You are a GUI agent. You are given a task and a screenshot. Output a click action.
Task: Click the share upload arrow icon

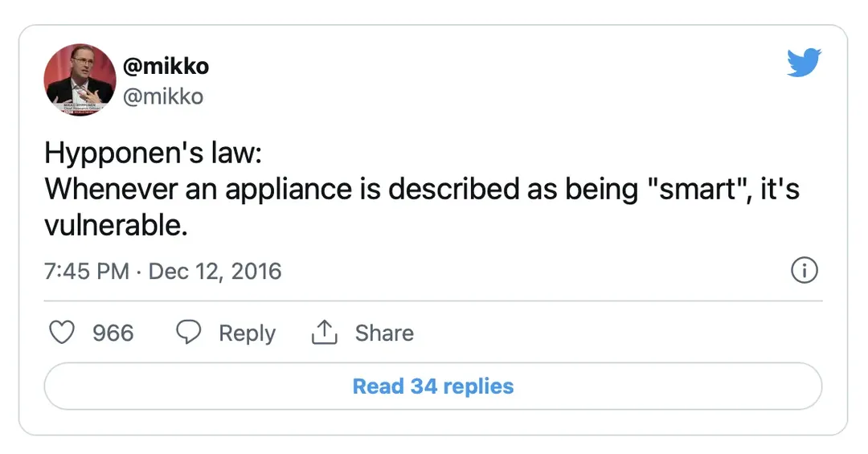[324, 333]
